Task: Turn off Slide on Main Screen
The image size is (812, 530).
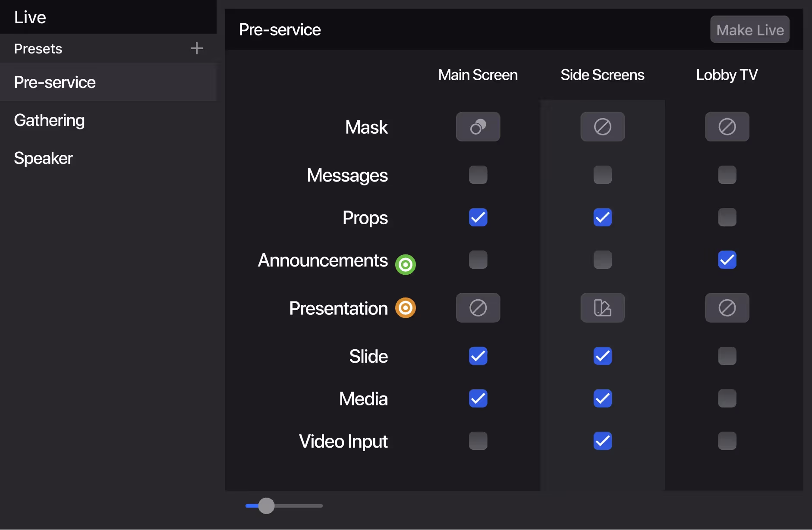Action: pyautogui.click(x=478, y=356)
